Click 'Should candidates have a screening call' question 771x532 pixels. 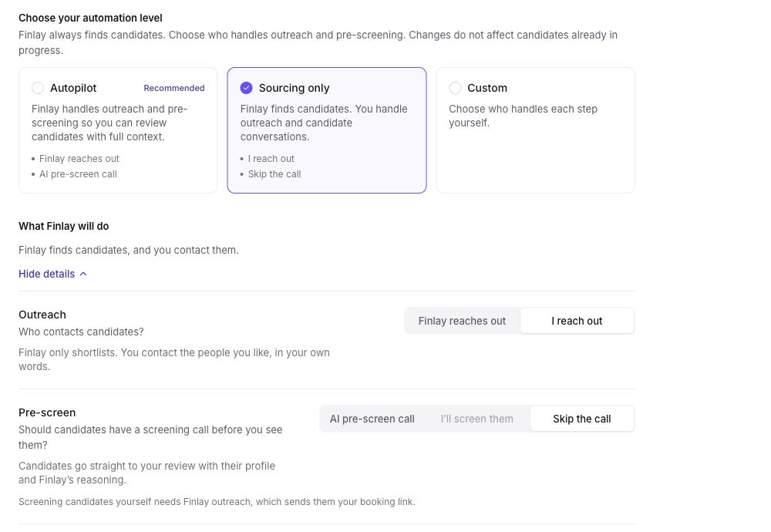[150, 437]
